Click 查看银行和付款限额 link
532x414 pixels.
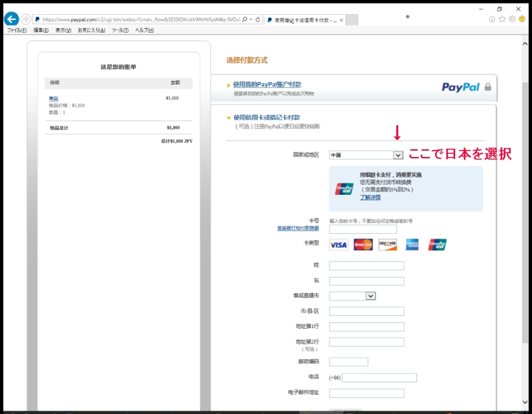(298, 228)
